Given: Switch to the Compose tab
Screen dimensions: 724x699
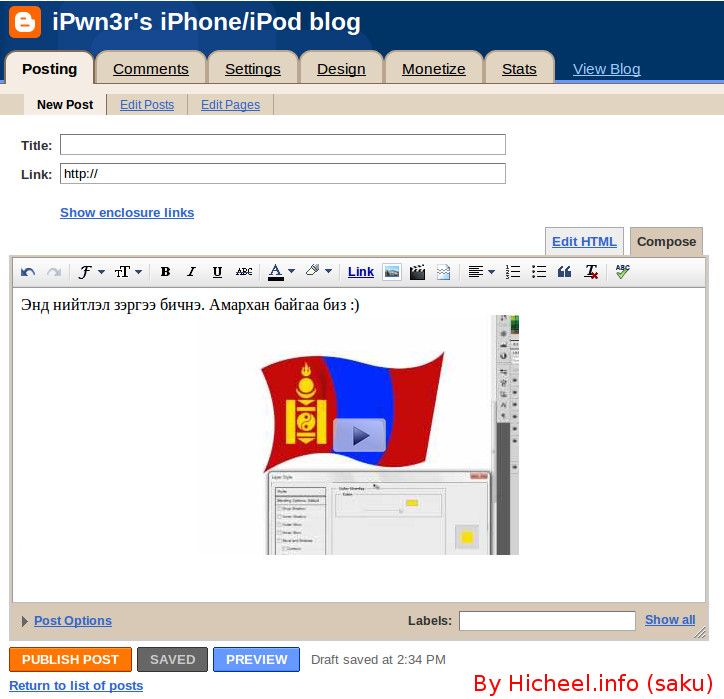Looking at the screenshot, I should [x=666, y=241].
